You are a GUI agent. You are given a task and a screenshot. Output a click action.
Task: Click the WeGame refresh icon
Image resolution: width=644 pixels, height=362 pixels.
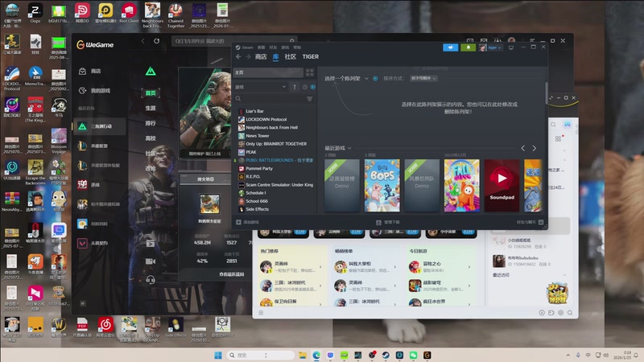(156, 41)
